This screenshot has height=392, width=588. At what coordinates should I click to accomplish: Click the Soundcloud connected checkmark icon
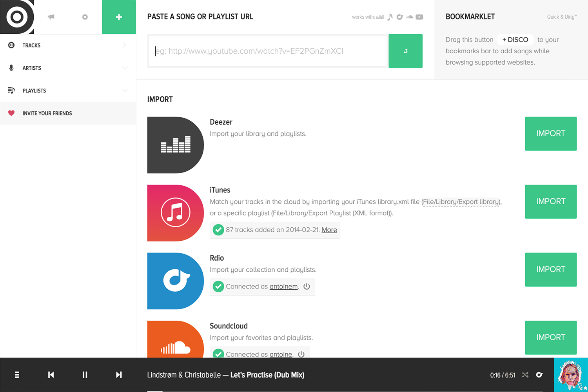218,354
